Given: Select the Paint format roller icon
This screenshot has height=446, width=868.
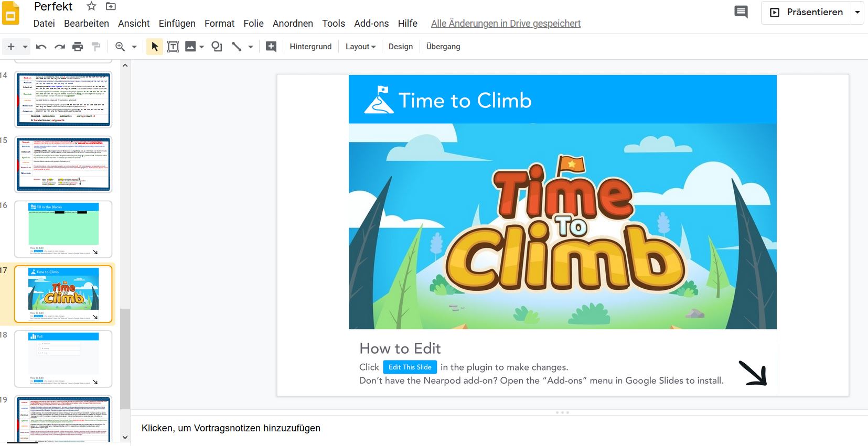Looking at the screenshot, I should pyautogui.click(x=96, y=47).
